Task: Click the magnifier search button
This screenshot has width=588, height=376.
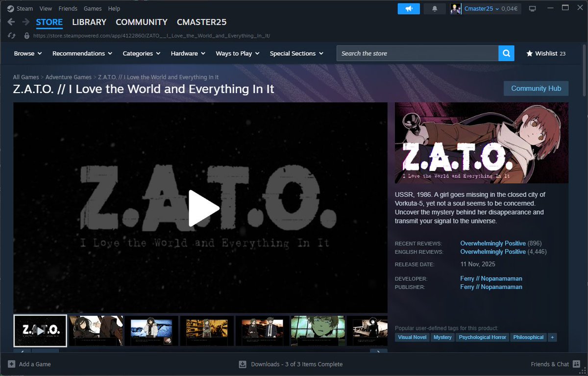Action: point(506,53)
